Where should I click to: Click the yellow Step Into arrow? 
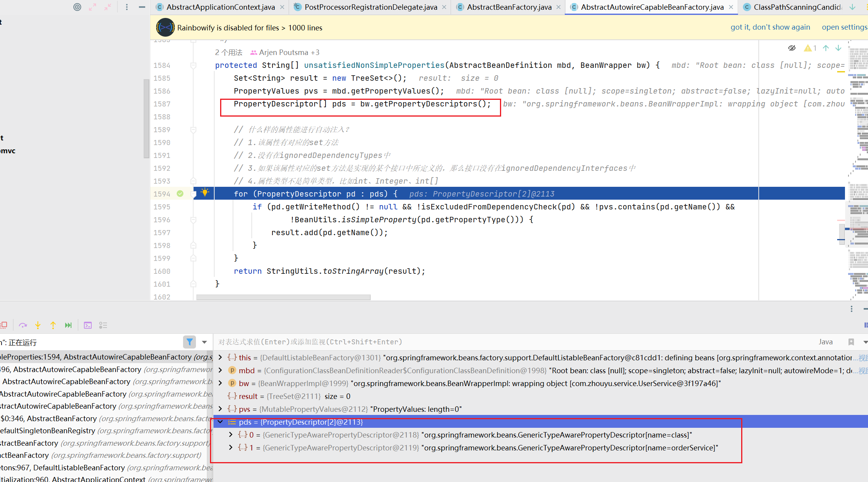pos(38,325)
